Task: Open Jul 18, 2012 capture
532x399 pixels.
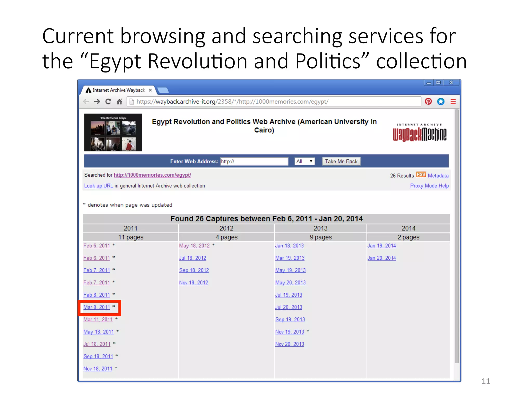Action: (x=192, y=258)
